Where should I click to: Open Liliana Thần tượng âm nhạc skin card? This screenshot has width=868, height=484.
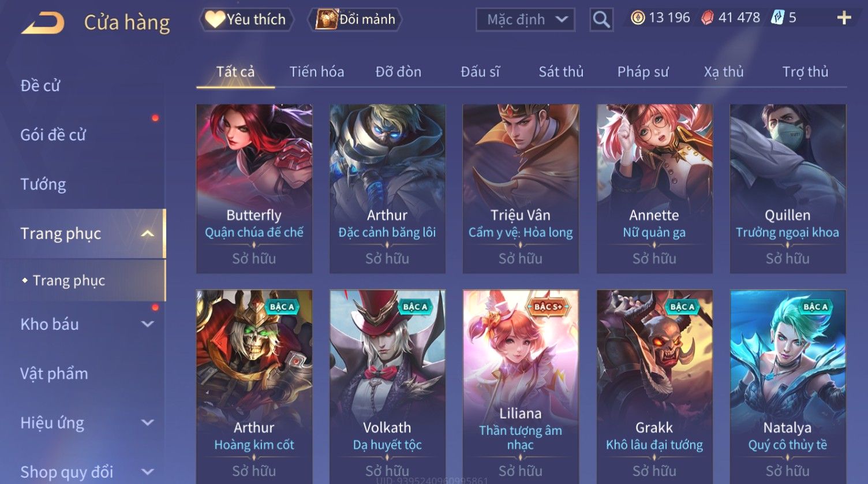pos(521,386)
